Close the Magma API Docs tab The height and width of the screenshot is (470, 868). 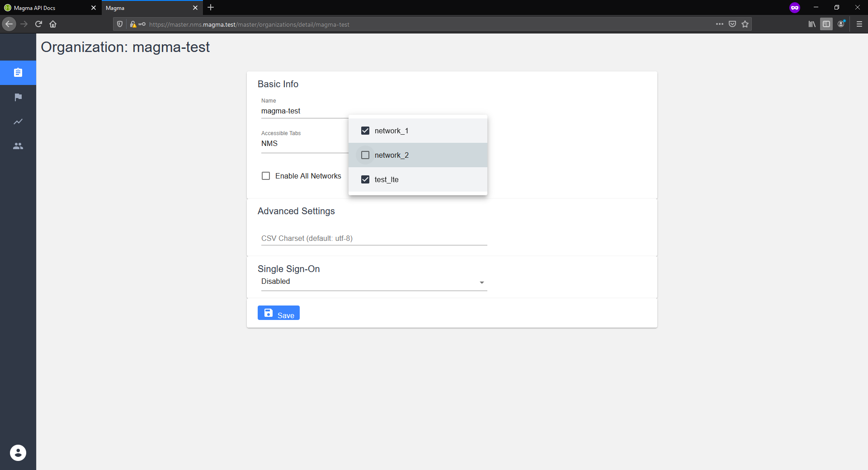coord(94,8)
